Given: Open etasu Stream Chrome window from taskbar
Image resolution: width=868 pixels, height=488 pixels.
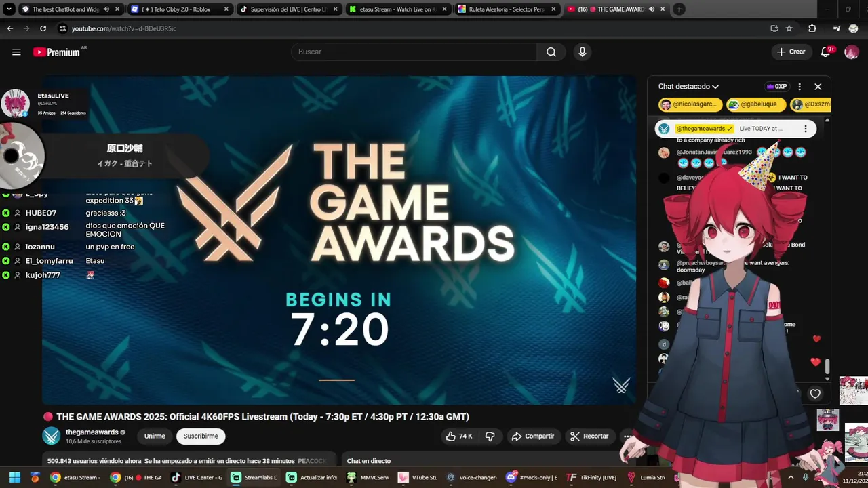Looking at the screenshot, I should [x=75, y=477].
